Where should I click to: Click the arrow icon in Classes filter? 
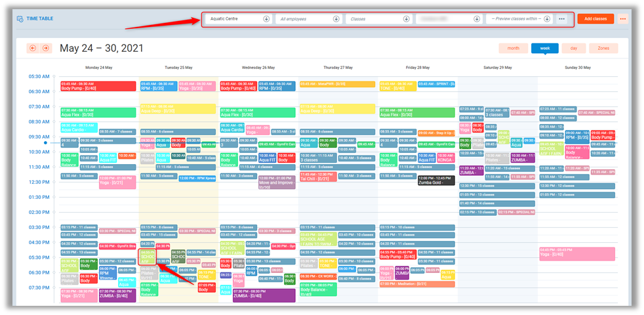click(x=406, y=19)
